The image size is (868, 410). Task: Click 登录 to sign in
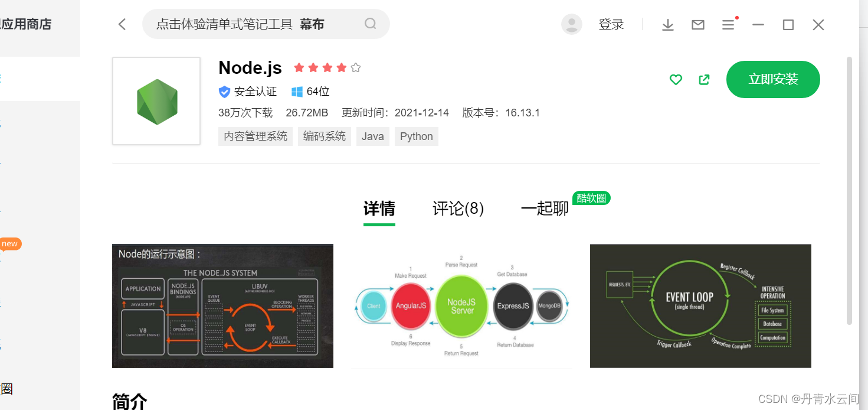point(611,24)
